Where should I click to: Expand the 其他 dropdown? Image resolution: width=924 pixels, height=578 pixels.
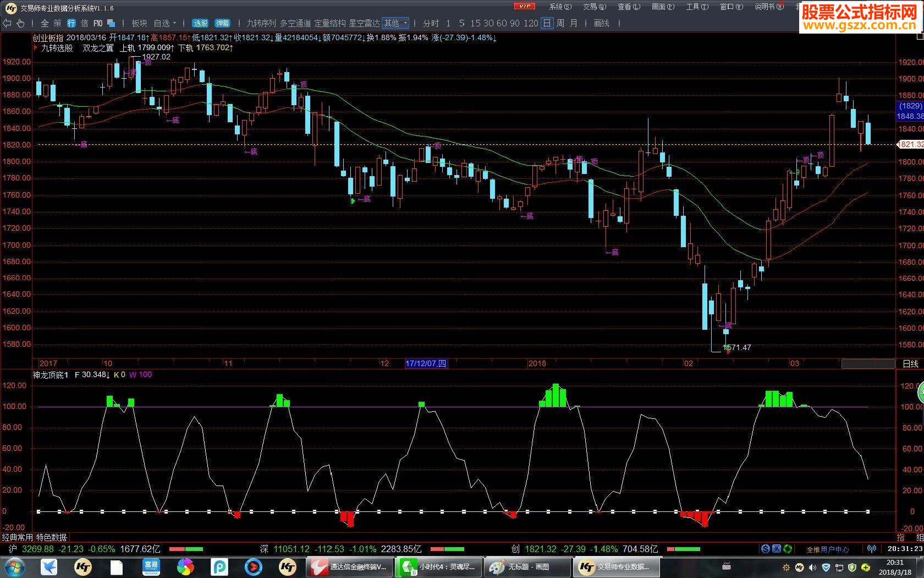click(x=396, y=23)
